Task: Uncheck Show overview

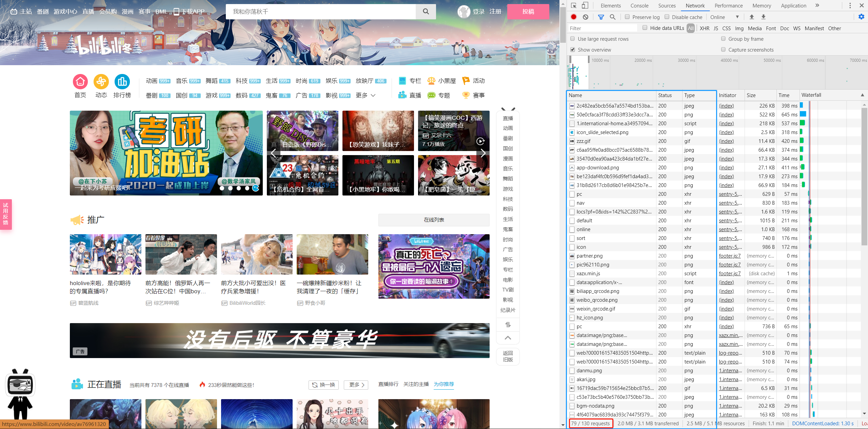Action: coord(573,50)
